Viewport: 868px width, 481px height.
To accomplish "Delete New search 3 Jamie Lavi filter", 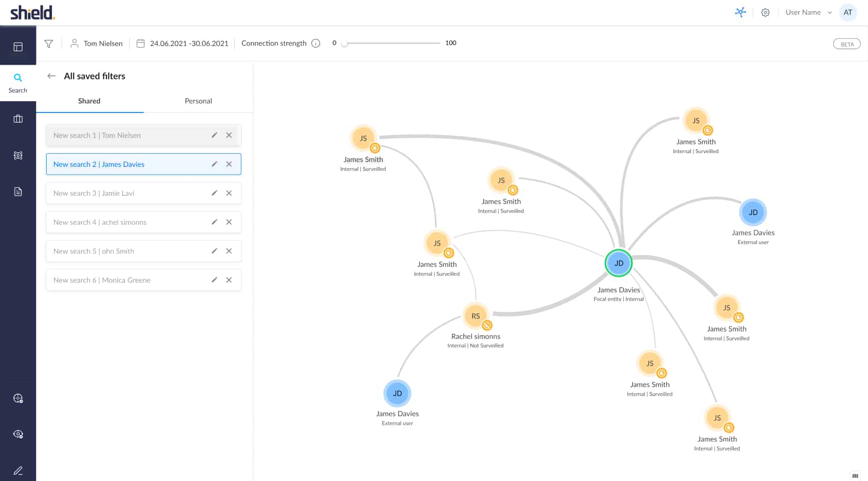I will click(229, 193).
